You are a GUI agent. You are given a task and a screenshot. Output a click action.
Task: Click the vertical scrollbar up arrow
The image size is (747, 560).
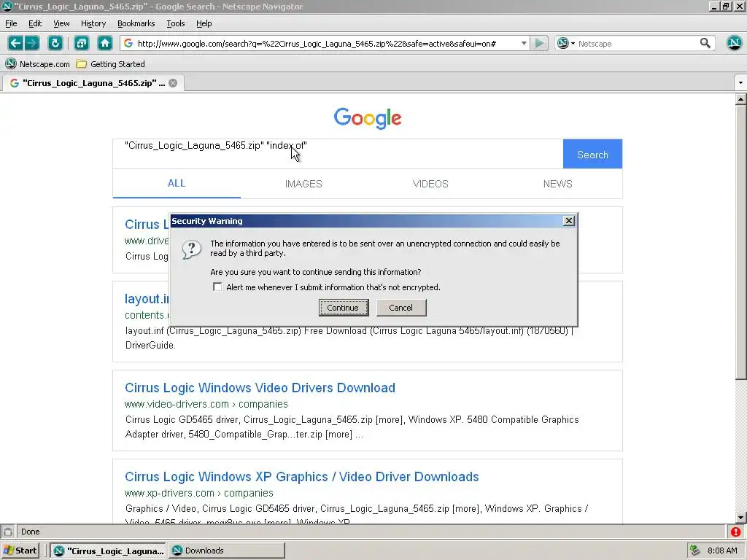[x=740, y=99]
